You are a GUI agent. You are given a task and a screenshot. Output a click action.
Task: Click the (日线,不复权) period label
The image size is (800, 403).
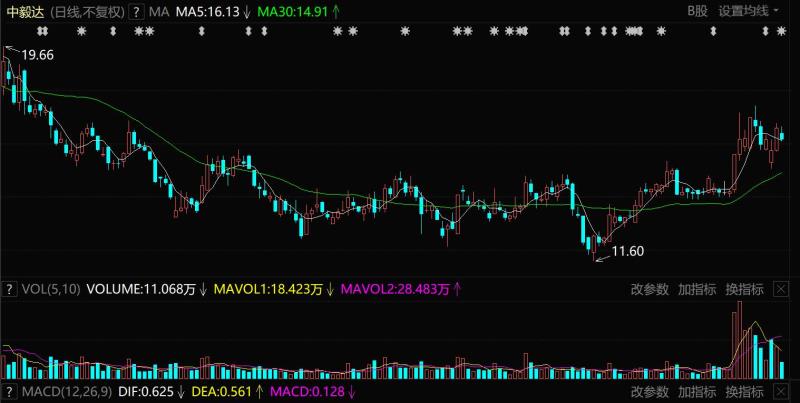87,11
